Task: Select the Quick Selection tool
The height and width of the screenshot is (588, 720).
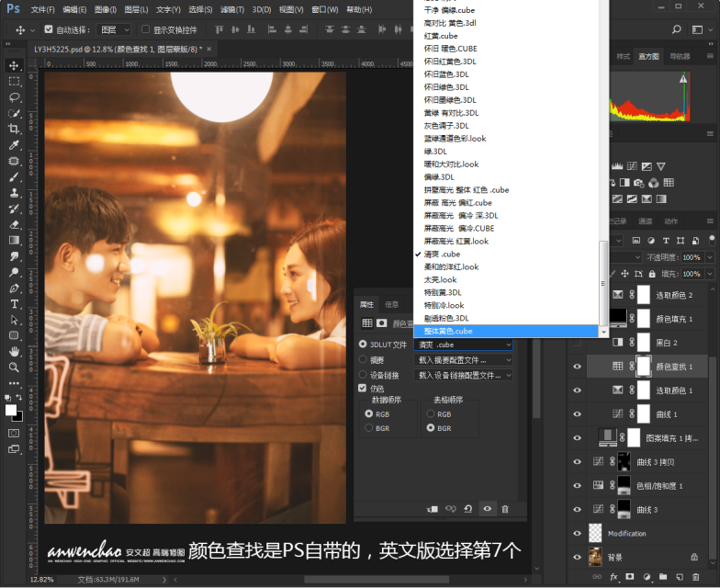Action: 15,114
